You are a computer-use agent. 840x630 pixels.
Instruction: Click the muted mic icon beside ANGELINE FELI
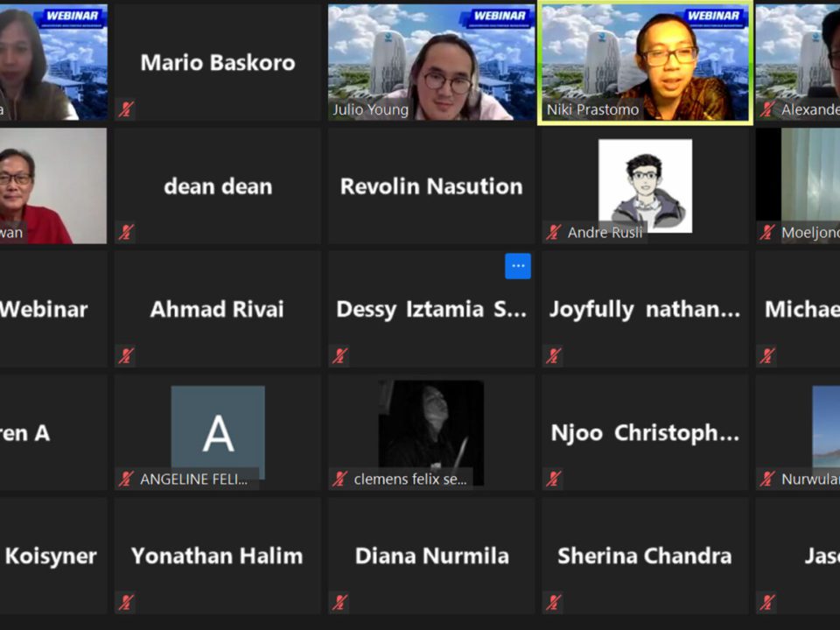click(x=126, y=479)
